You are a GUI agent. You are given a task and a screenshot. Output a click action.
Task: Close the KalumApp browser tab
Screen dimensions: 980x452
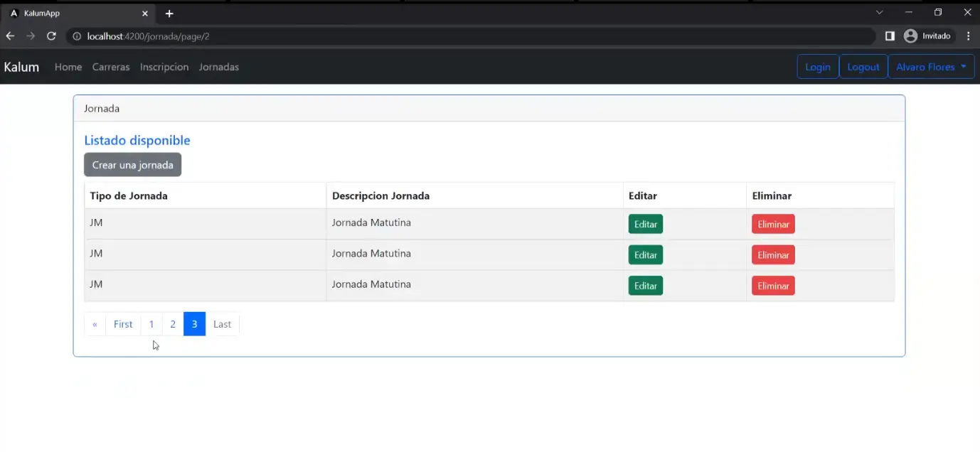click(x=145, y=14)
